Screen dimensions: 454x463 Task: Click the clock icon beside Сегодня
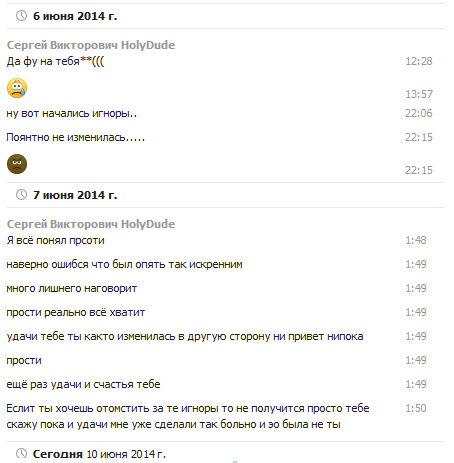point(21,453)
